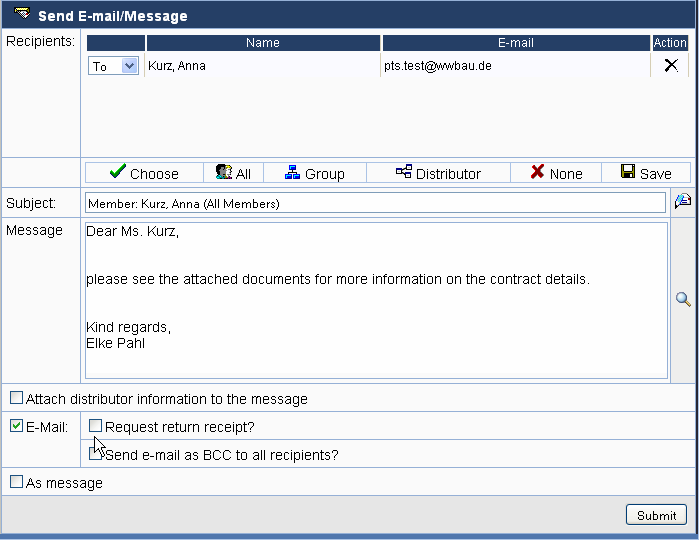Click the Name column header
699x540 pixels.
pyautogui.click(x=263, y=43)
